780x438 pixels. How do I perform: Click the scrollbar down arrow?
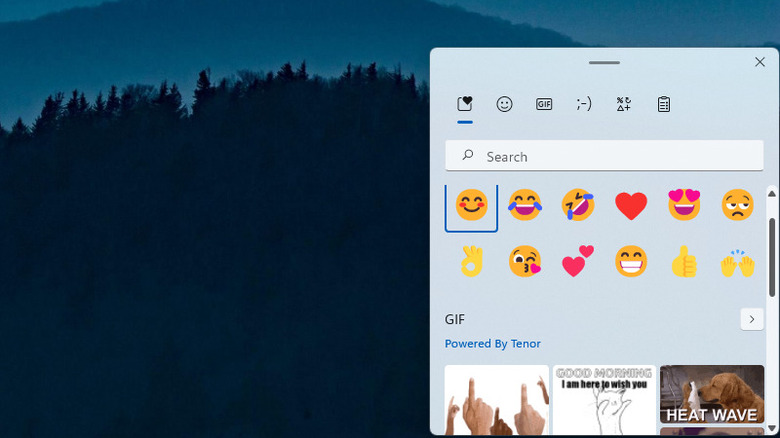pyautogui.click(x=772, y=428)
